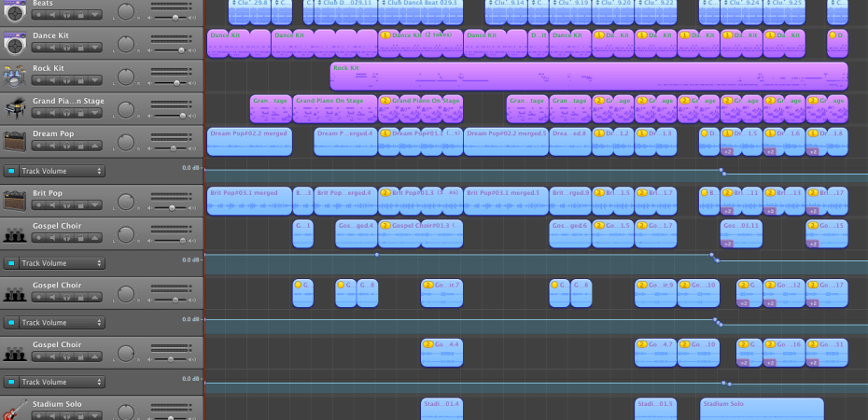The width and height of the screenshot is (868, 420).
Task: Toggle automation power button below Dream Pop
Action: (11, 171)
